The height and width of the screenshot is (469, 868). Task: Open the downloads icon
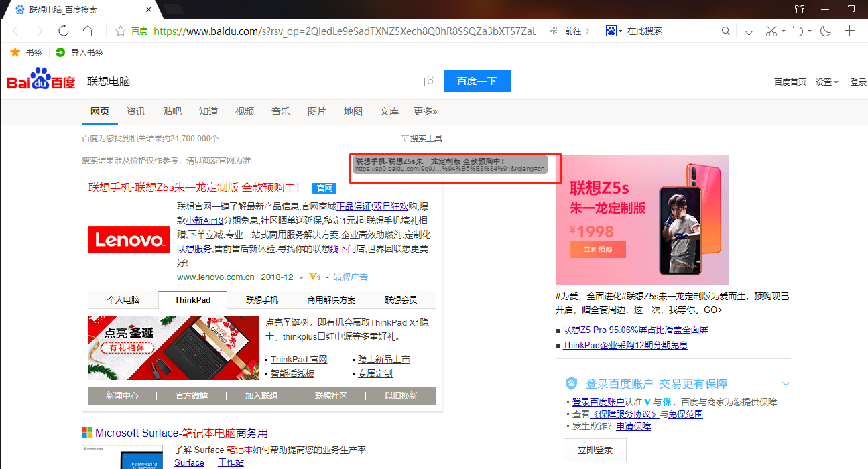point(749,31)
